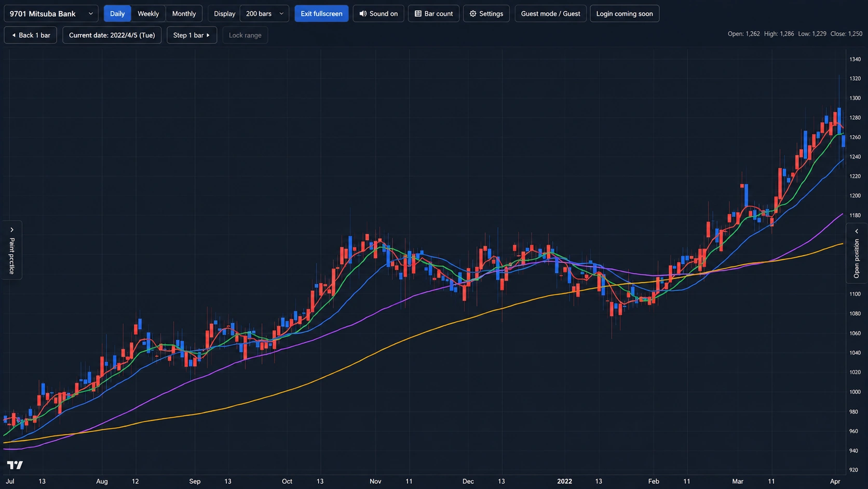868x489 pixels.
Task: Click the Login coming soon button
Action: [x=625, y=14]
